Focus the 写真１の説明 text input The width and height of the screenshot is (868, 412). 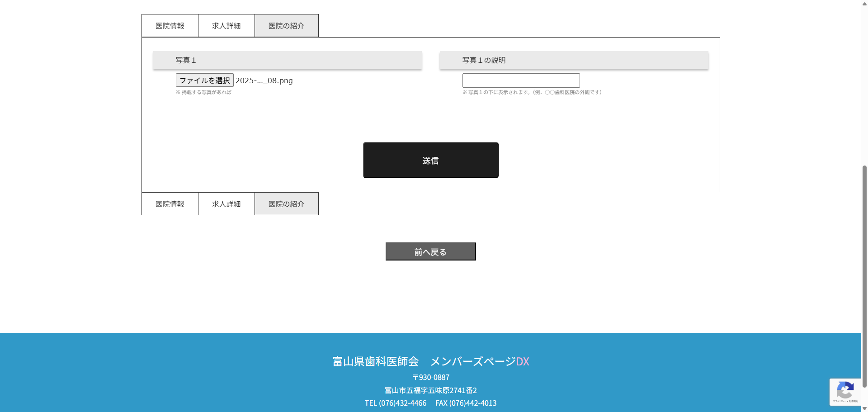(521, 81)
